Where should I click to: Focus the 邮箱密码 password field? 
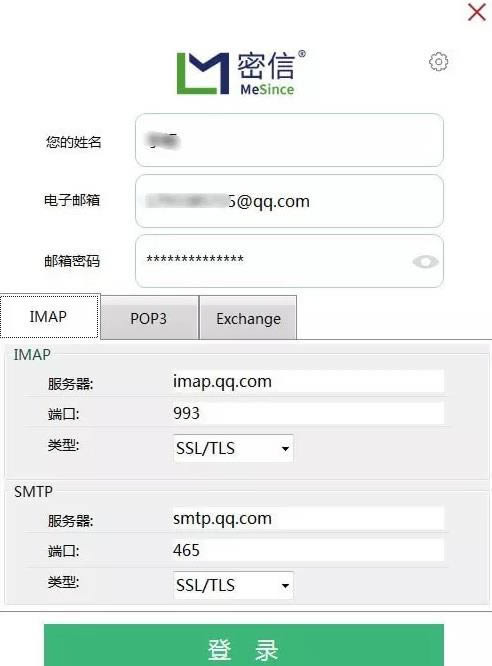(x=289, y=261)
